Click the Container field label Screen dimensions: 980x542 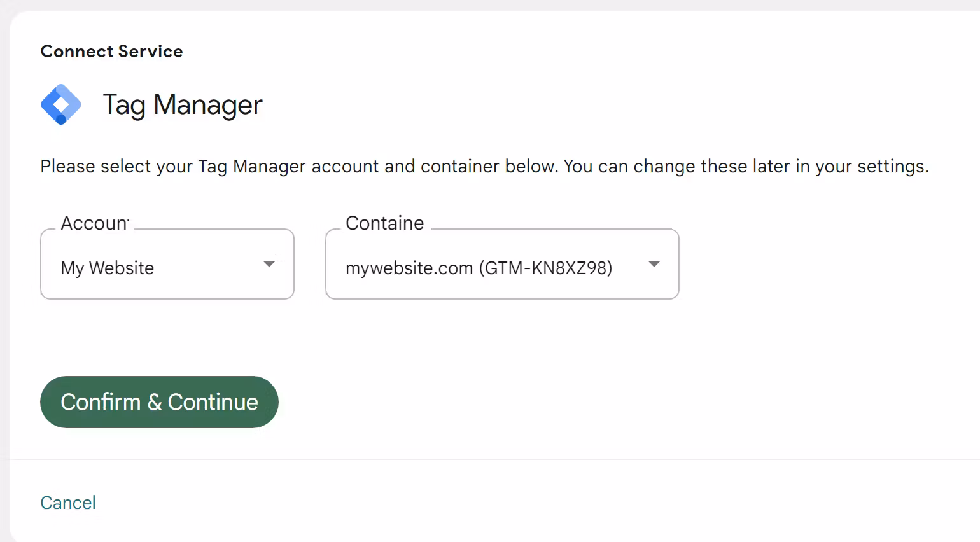click(x=384, y=223)
